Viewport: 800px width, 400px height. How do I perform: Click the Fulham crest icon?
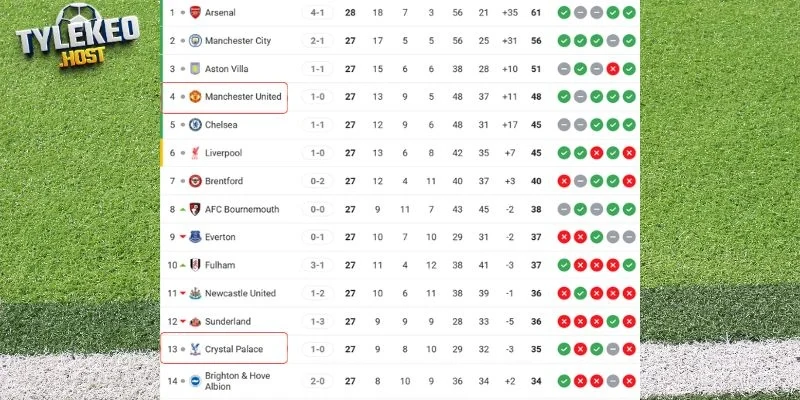pos(195,265)
